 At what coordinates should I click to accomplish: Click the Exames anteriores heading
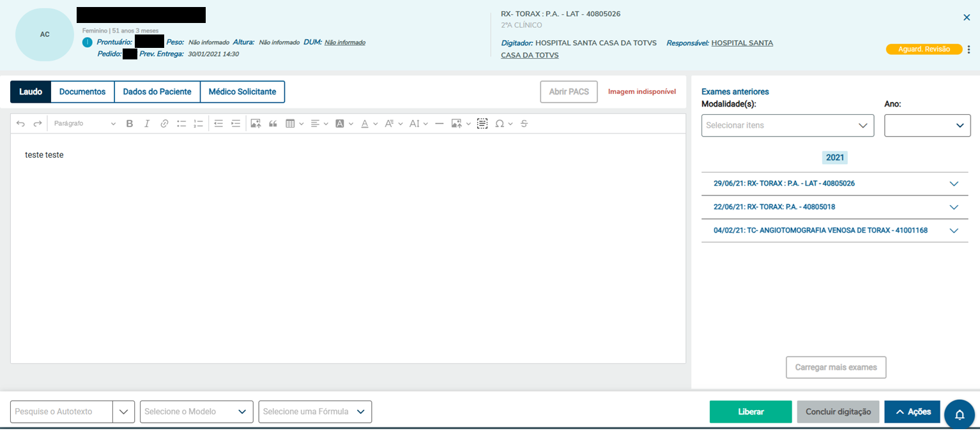click(735, 92)
